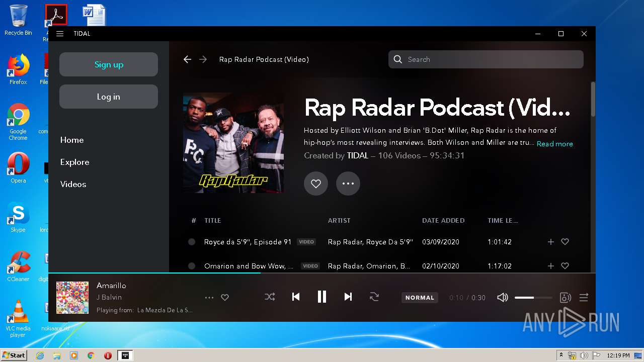The width and height of the screenshot is (644, 362).
Task: Play Royce da 5'9", Episode 91
Action: click(x=248, y=242)
